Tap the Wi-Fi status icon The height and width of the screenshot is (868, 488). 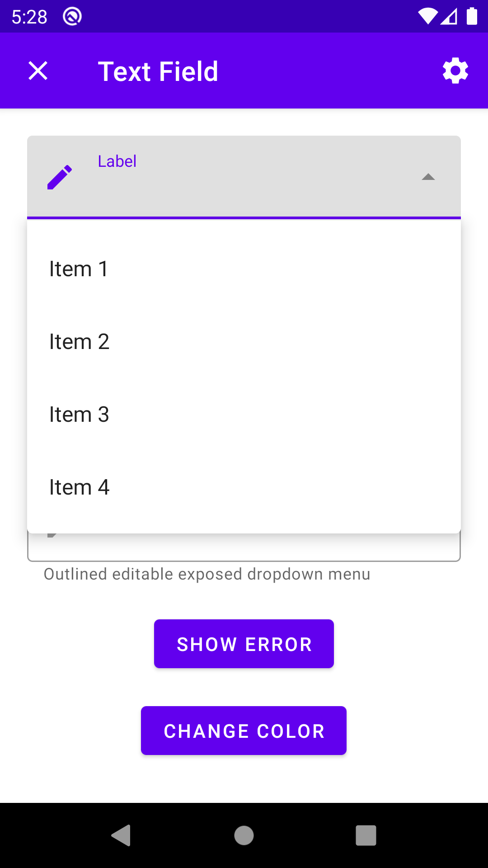point(427,17)
